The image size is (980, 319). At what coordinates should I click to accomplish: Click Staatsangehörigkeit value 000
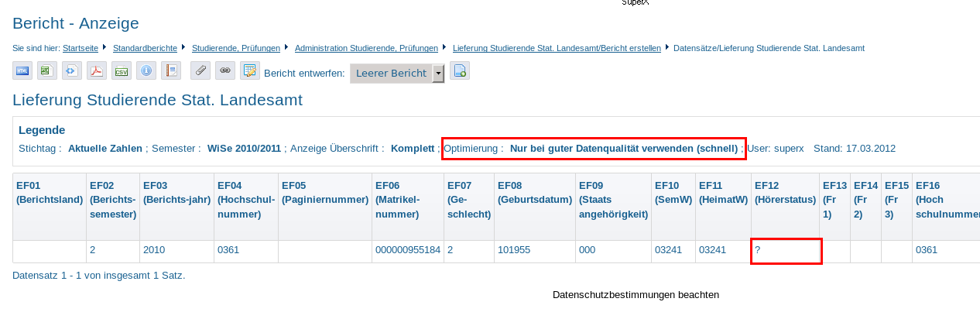coord(587,250)
